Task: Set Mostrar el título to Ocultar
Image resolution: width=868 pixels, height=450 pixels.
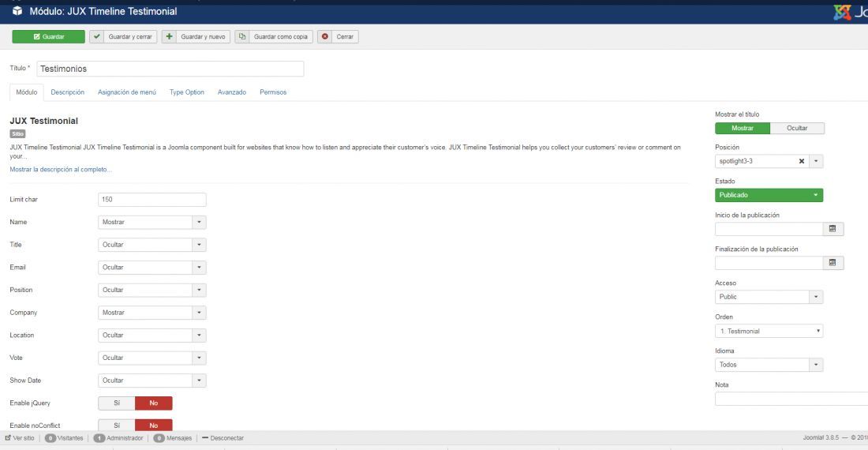Action: (797, 129)
